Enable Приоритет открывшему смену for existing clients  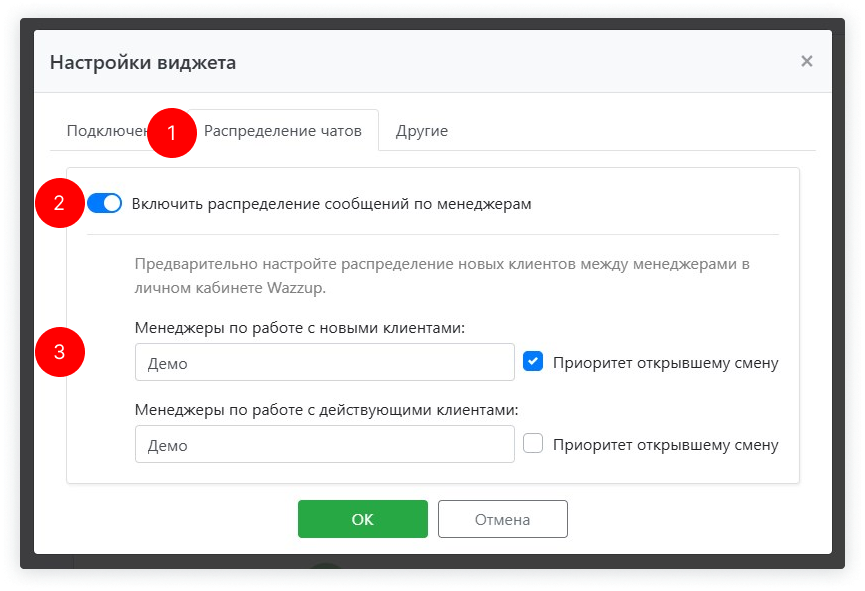tap(533, 443)
